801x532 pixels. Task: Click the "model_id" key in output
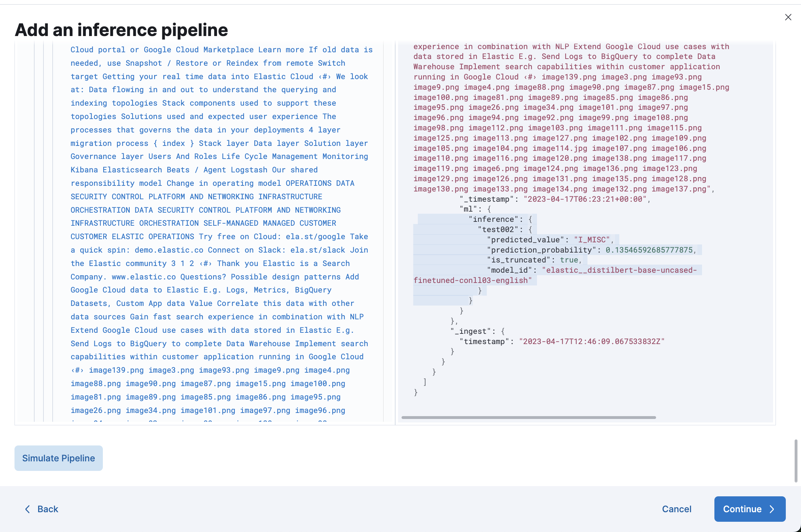(509, 270)
